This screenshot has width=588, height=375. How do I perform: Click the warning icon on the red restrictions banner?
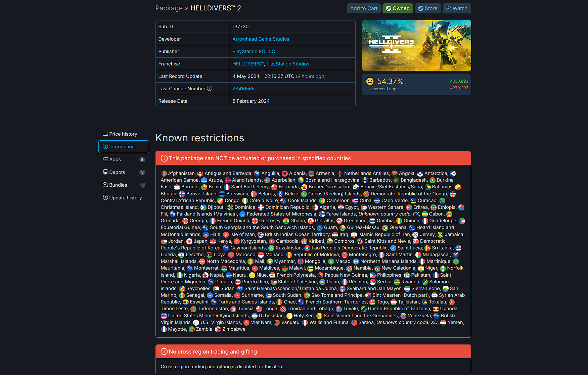point(164,158)
